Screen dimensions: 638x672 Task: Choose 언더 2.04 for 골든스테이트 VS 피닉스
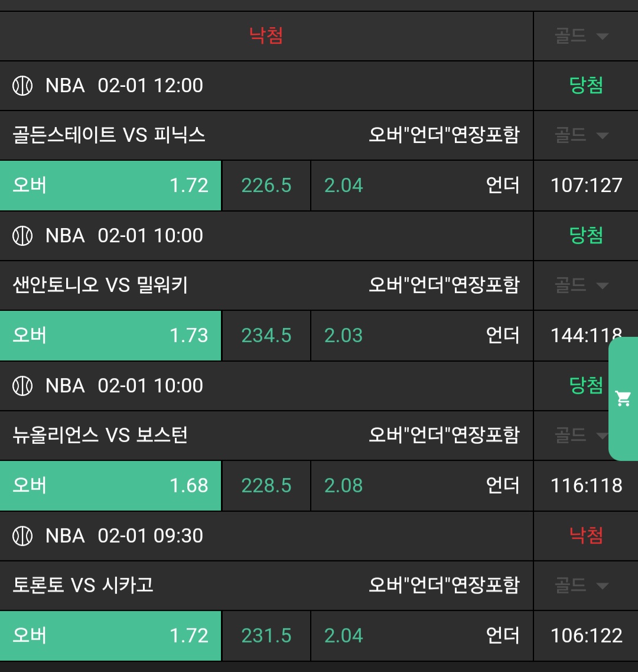point(422,186)
